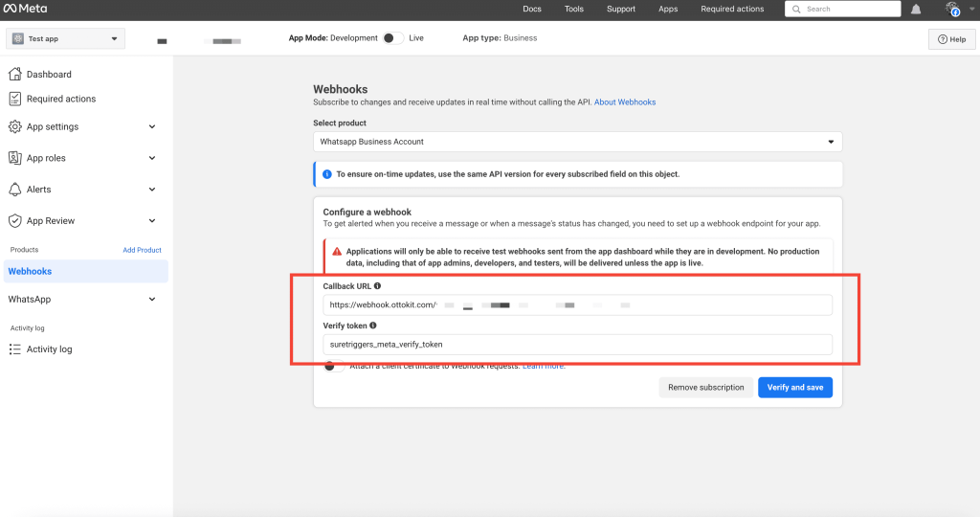Expand the App roles section
The width and height of the screenshot is (980, 517).
coord(152,158)
